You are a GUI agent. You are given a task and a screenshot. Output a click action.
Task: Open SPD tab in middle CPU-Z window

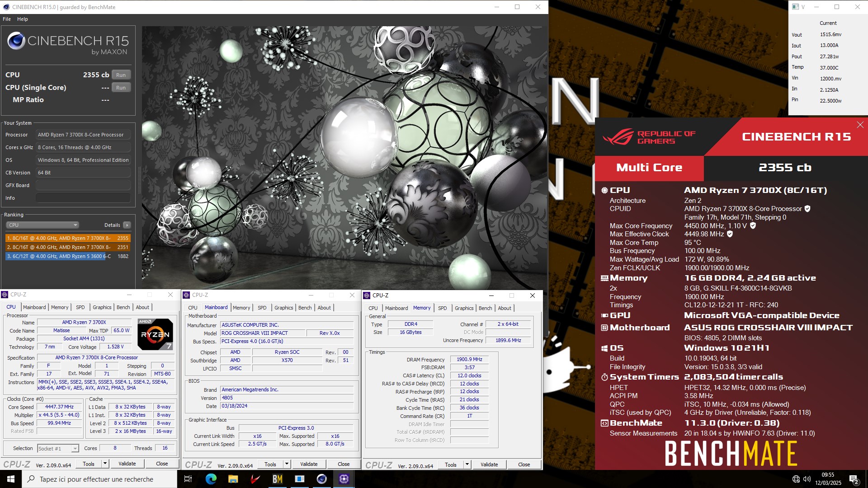262,308
